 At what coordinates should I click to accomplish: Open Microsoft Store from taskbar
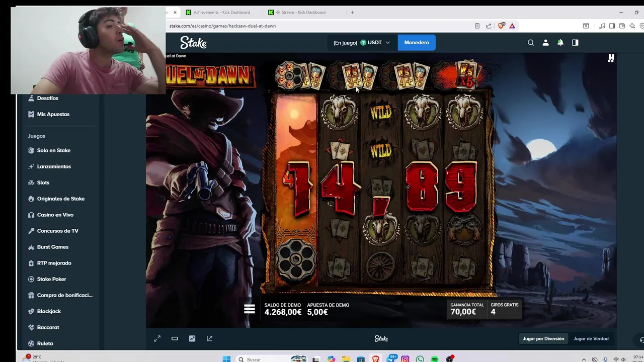(361, 359)
